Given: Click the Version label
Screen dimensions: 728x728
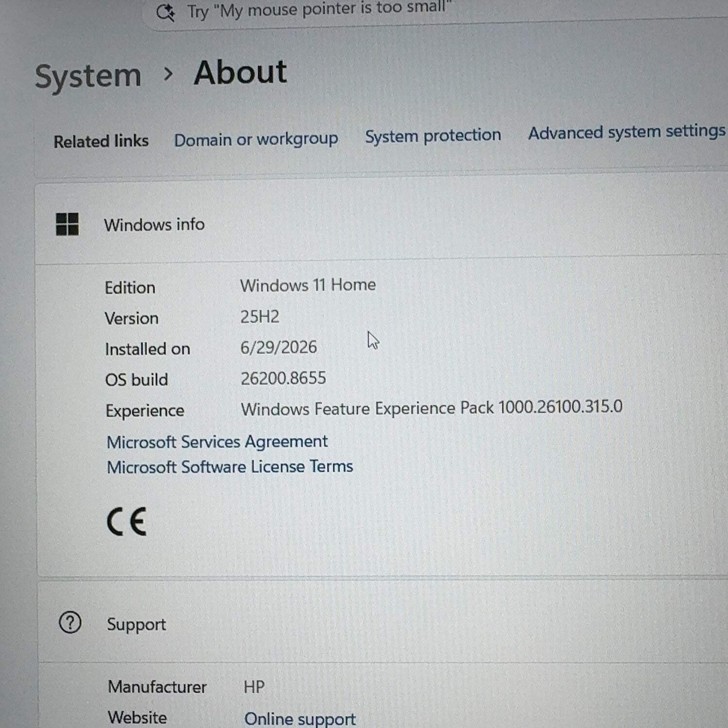Looking at the screenshot, I should pos(132,318).
